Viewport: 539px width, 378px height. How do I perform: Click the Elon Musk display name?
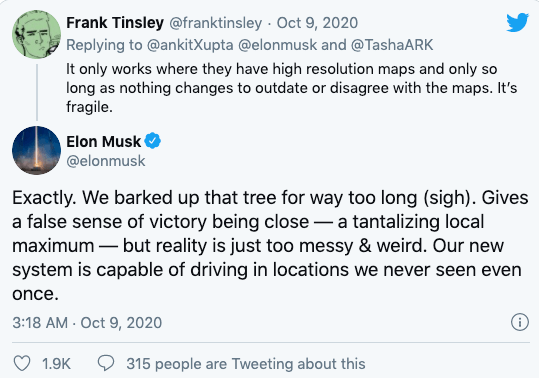[x=103, y=142]
